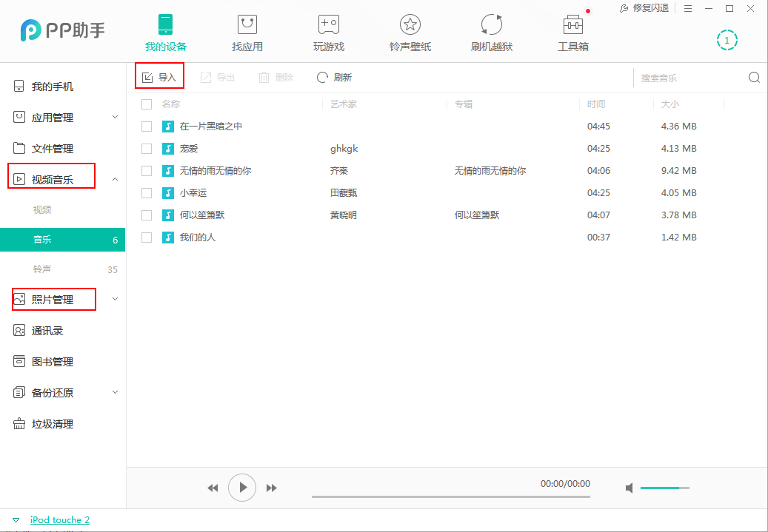Expand the 备份还原 section
Image resolution: width=768 pixels, height=532 pixels.
115,392
